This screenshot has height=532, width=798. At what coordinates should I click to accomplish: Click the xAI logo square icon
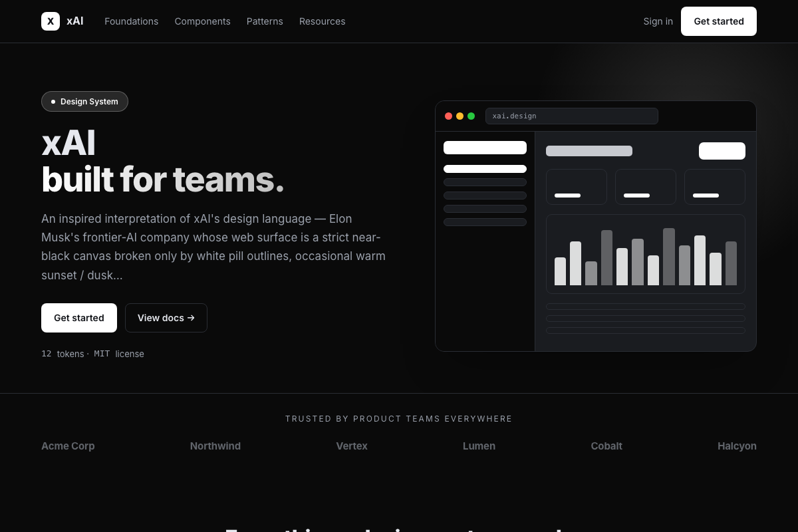(51, 21)
